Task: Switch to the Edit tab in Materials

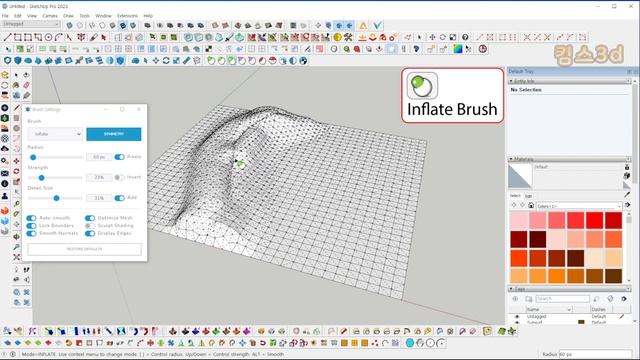Action: coord(528,196)
